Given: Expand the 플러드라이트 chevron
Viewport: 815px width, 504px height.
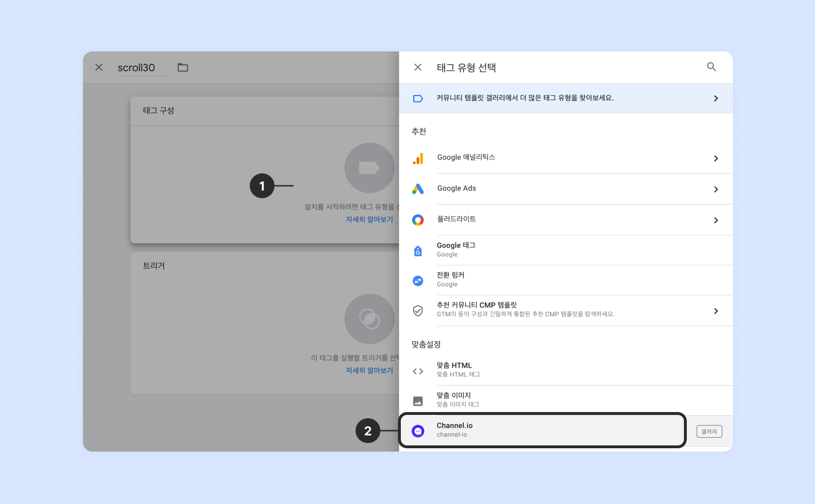Looking at the screenshot, I should coord(716,220).
